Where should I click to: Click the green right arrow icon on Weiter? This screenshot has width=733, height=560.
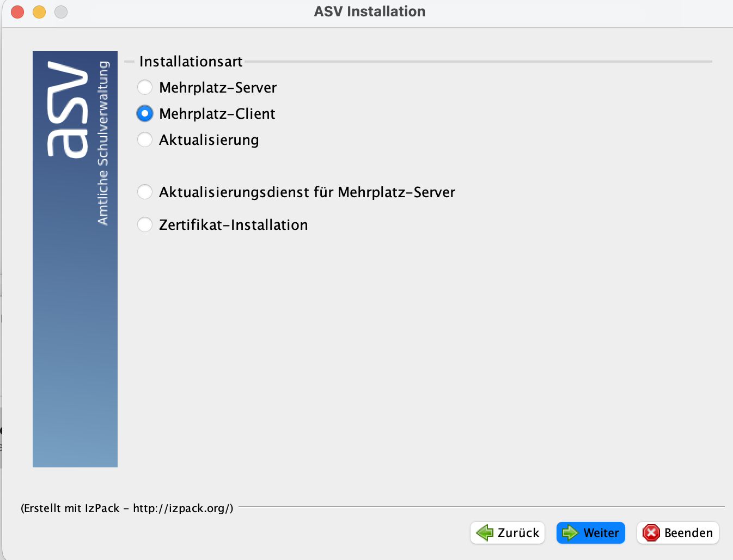pos(570,533)
